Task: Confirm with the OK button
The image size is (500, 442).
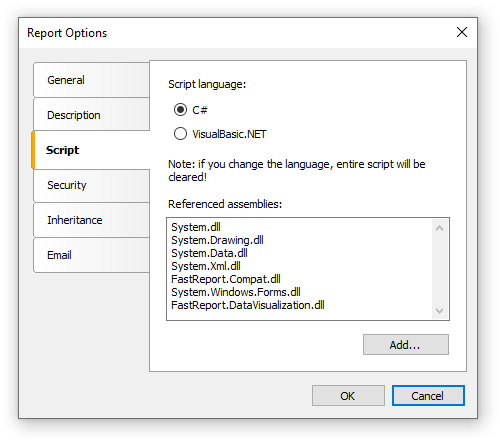Action: coord(348,396)
